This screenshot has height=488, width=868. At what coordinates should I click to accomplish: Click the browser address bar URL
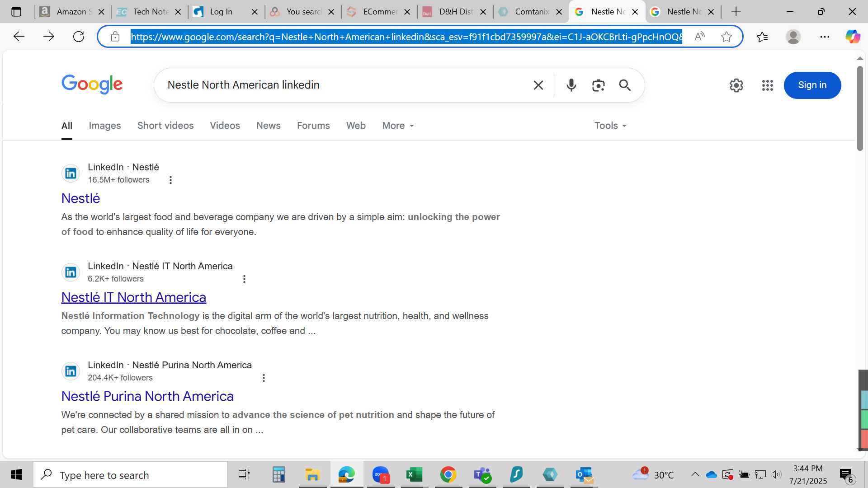pyautogui.click(x=406, y=37)
